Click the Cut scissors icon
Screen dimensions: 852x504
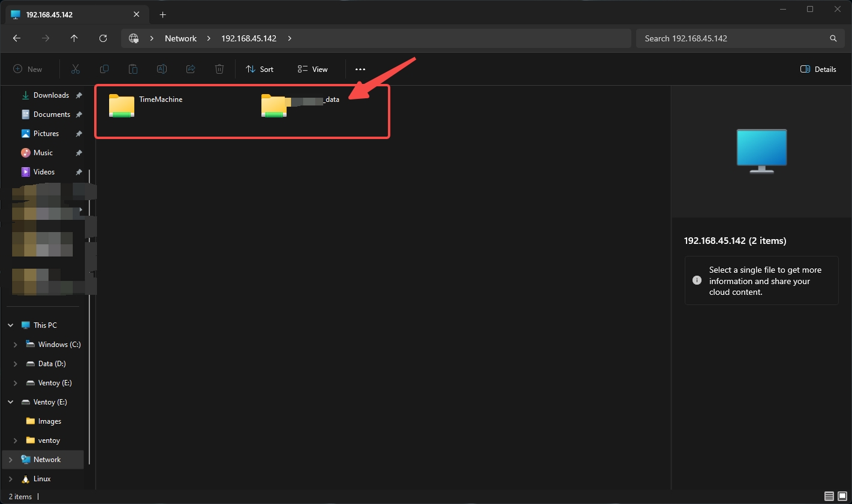click(76, 70)
